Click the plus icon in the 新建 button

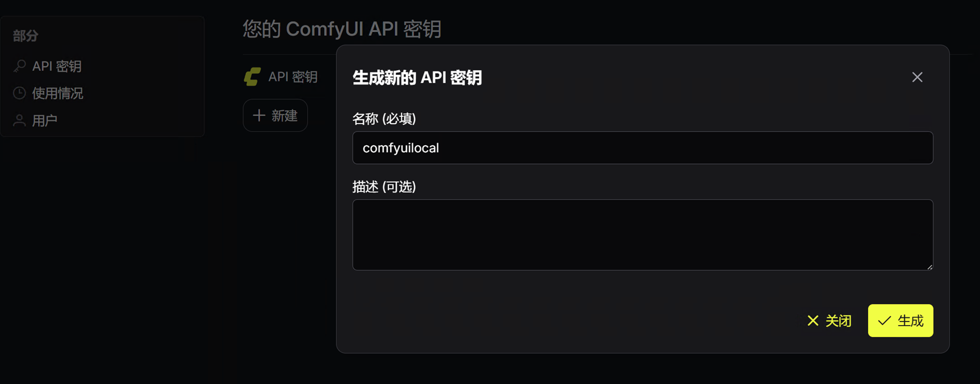click(259, 115)
